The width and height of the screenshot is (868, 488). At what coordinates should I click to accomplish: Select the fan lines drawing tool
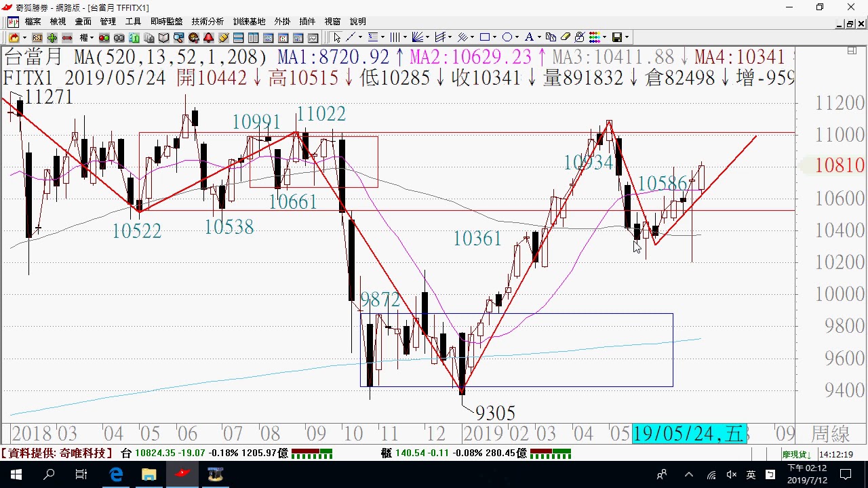point(417,37)
